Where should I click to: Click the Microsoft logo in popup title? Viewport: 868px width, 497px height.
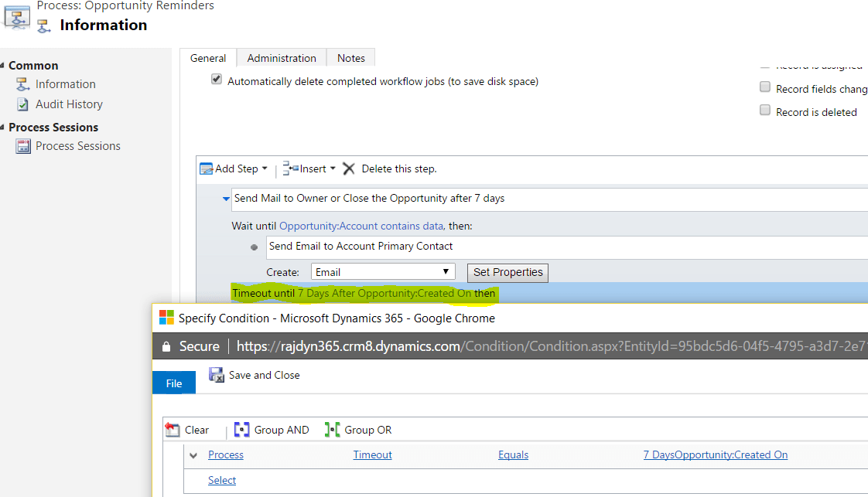[166, 318]
